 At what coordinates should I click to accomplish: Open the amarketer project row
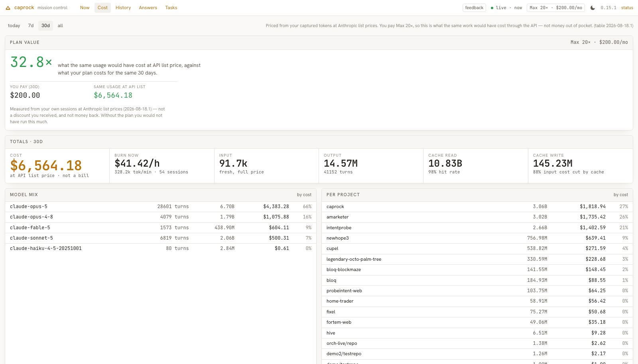click(x=477, y=217)
